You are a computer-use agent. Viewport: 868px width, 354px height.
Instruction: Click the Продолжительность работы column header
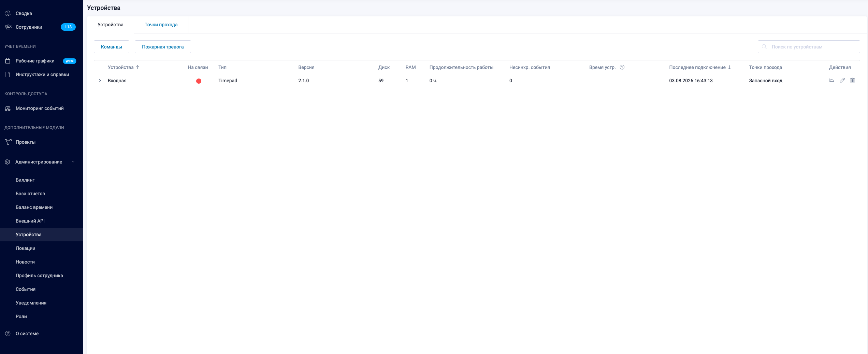(x=461, y=67)
